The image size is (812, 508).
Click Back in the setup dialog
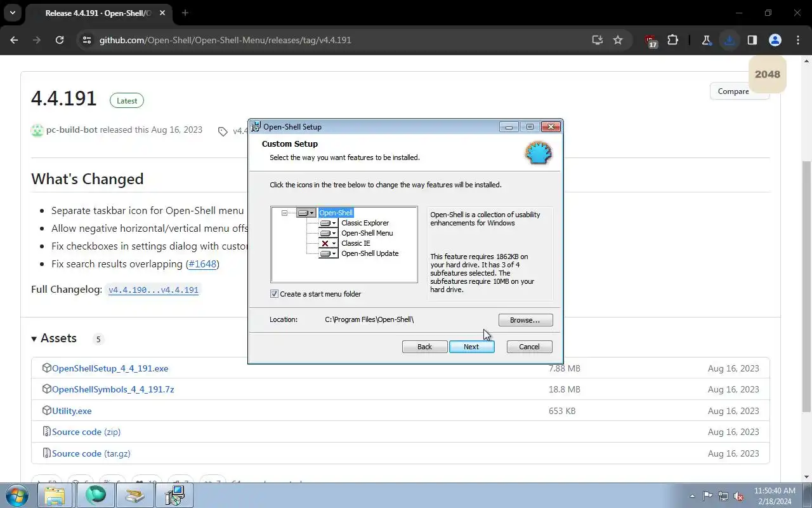(x=424, y=347)
